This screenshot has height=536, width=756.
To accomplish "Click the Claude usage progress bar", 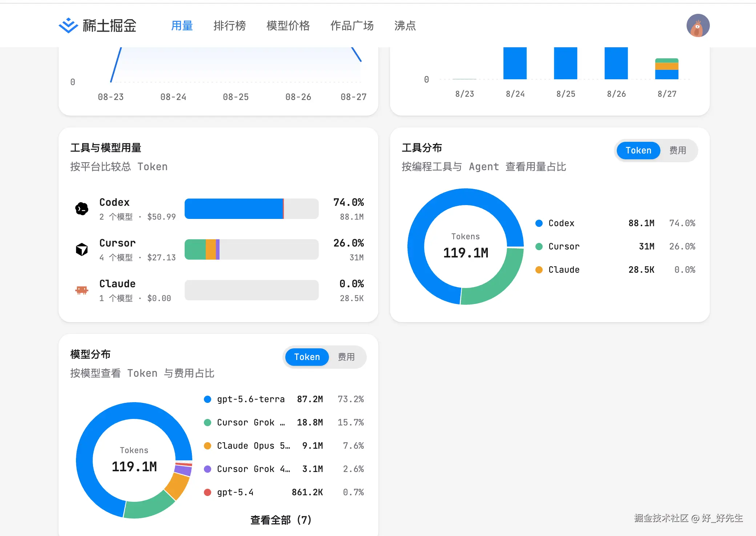I will pyautogui.click(x=252, y=290).
